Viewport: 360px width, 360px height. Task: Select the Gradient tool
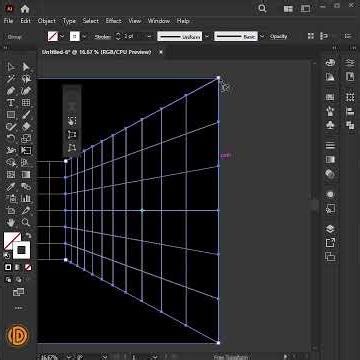(26, 174)
